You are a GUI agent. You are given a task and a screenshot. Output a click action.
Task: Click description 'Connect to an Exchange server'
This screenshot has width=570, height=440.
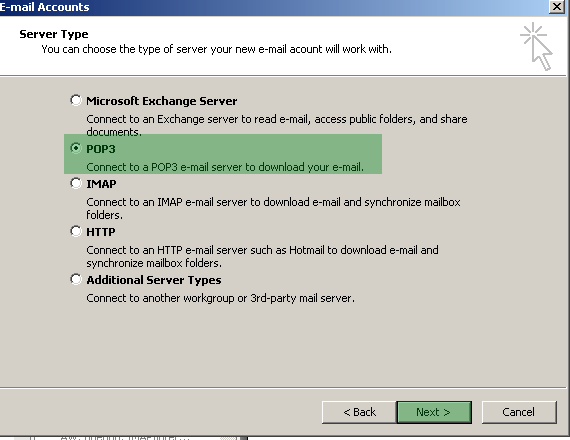click(277, 125)
